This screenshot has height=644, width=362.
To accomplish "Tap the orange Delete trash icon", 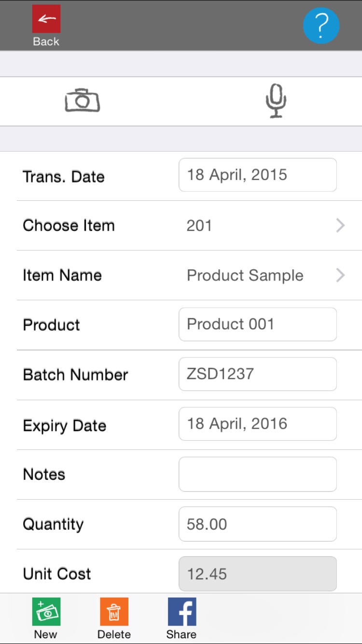I will tap(114, 612).
